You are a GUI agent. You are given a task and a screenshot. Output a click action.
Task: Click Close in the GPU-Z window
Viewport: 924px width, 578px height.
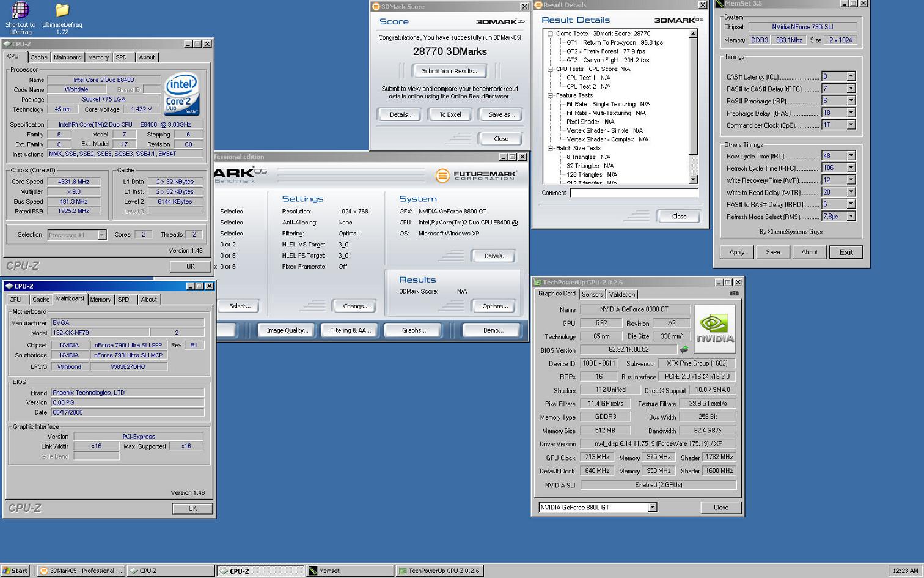pyautogui.click(x=721, y=507)
